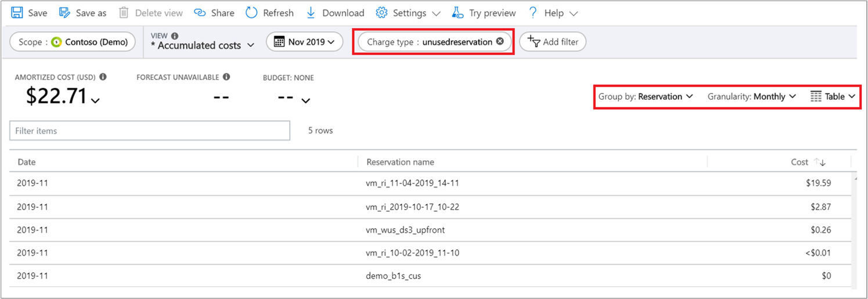Expand the $22.71 amortized cost chevron
Screen dimensions: 868x299
click(96, 101)
